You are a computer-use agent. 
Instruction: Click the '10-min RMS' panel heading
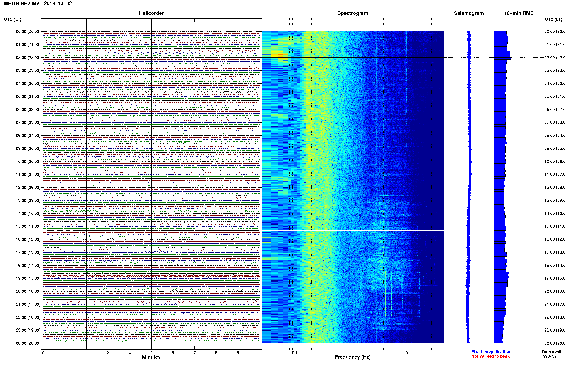click(519, 13)
